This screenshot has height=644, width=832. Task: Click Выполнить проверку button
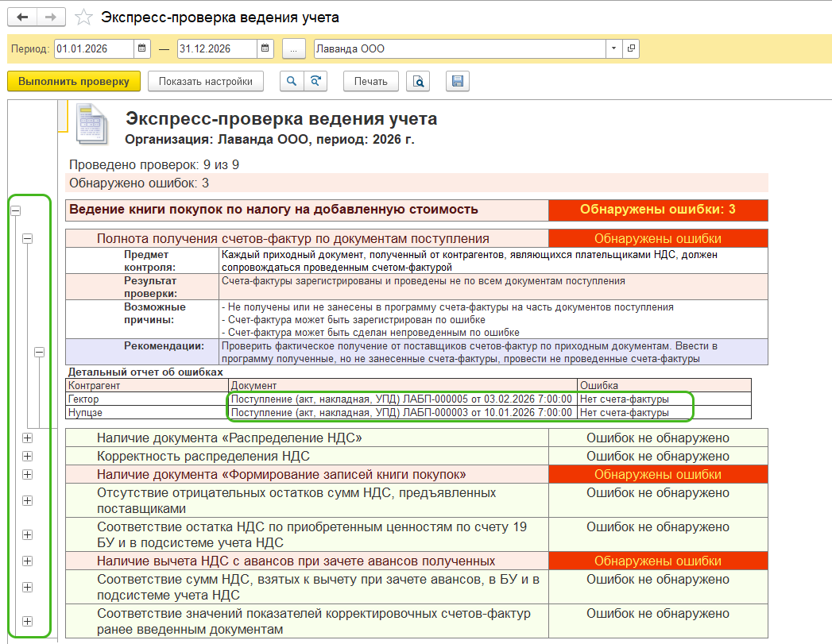coord(73,81)
